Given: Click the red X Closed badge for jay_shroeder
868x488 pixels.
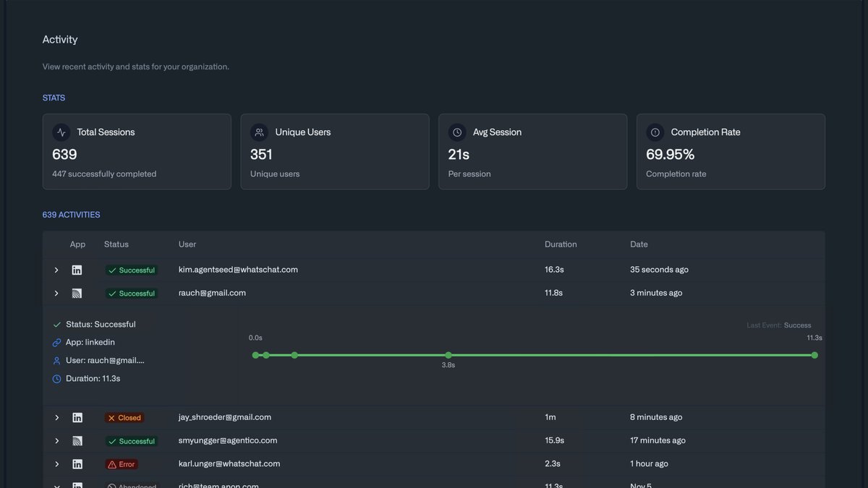Looking at the screenshot, I should point(124,418).
